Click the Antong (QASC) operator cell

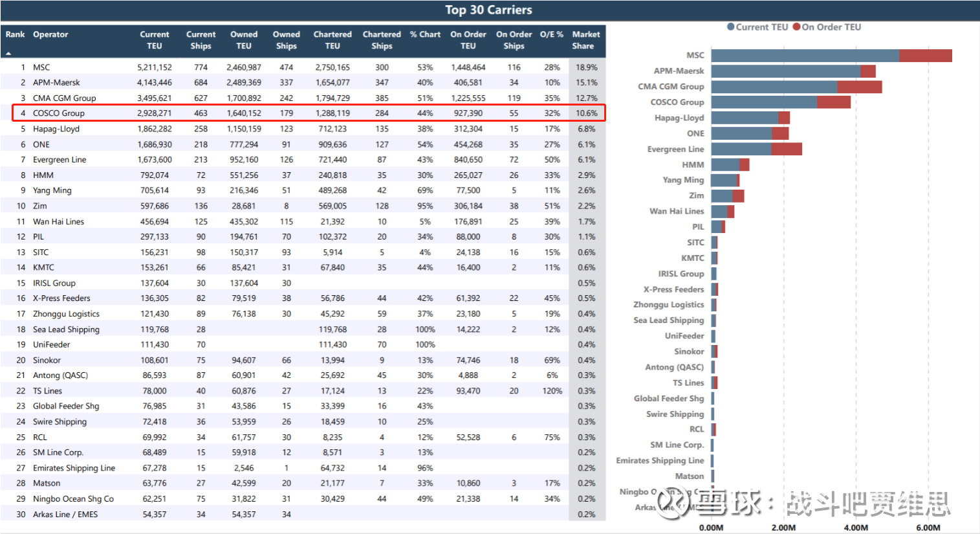point(61,375)
